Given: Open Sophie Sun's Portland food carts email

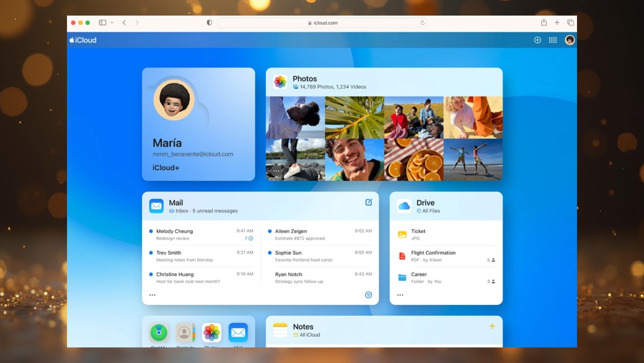Looking at the screenshot, I should click(x=320, y=256).
